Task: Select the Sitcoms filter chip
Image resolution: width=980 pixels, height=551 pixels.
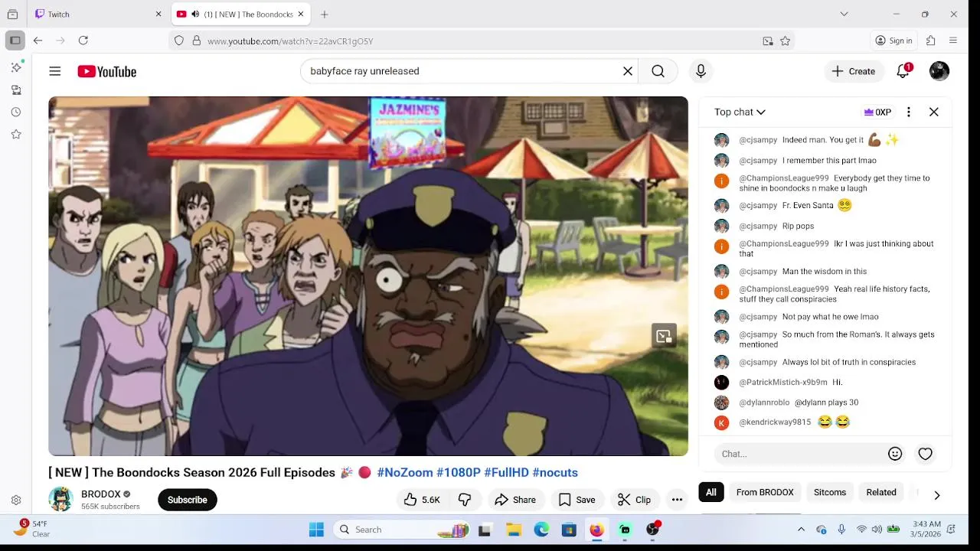Action: 830,492
